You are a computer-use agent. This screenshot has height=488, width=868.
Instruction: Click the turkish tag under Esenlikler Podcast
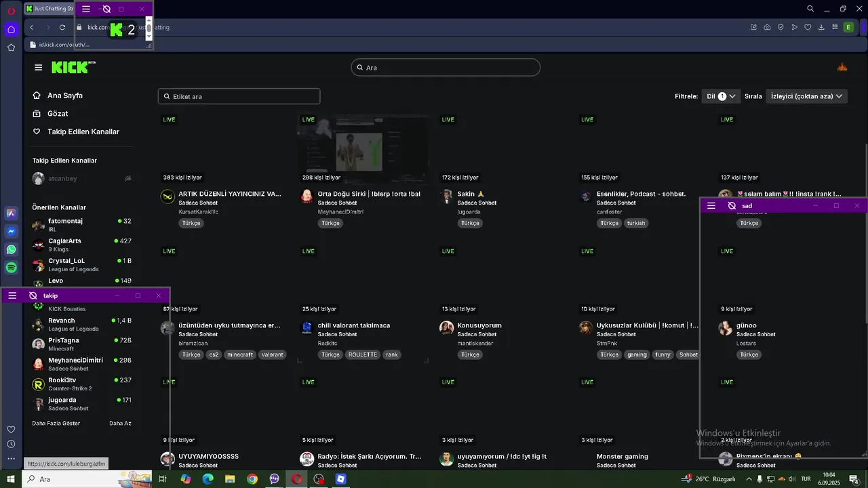pos(636,223)
